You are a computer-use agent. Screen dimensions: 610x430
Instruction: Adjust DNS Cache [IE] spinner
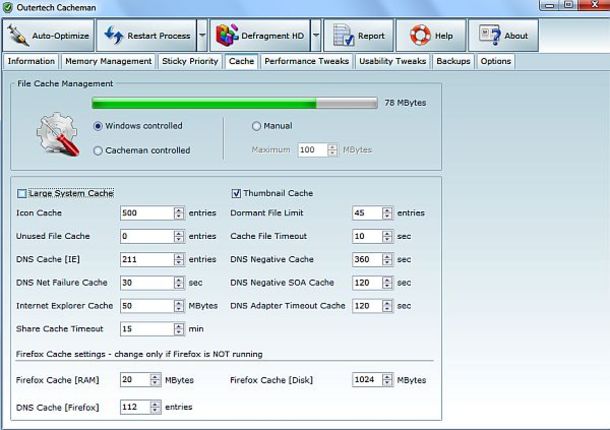179,259
